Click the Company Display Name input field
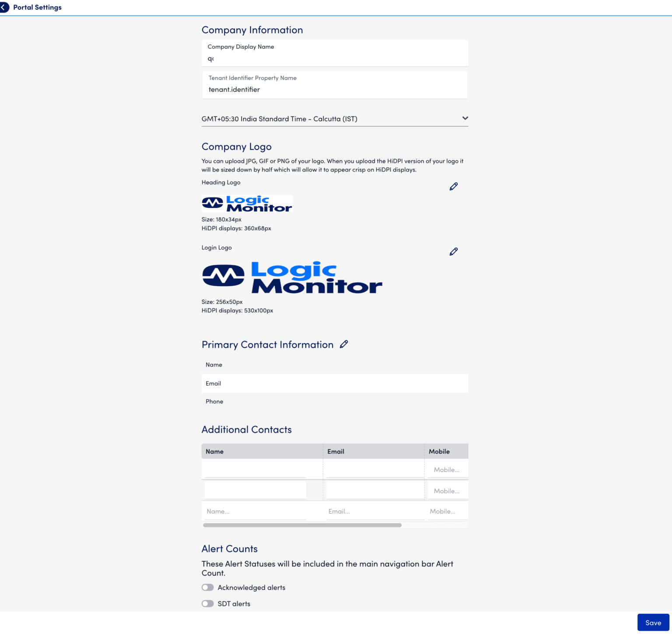The width and height of the screenshot is (672, 634). (x=335, y=57)
